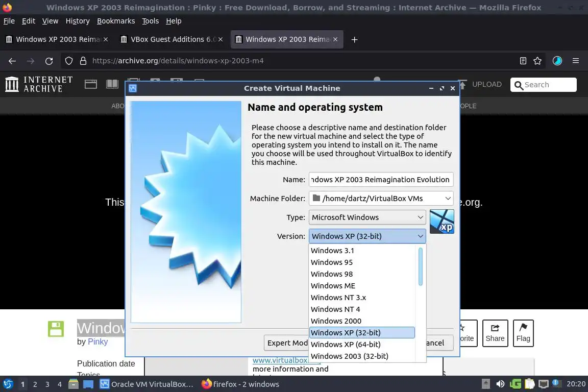The image size is (588, 392).
Task: Select Windows 2000 from version list
Action: (x=362, y=321)
